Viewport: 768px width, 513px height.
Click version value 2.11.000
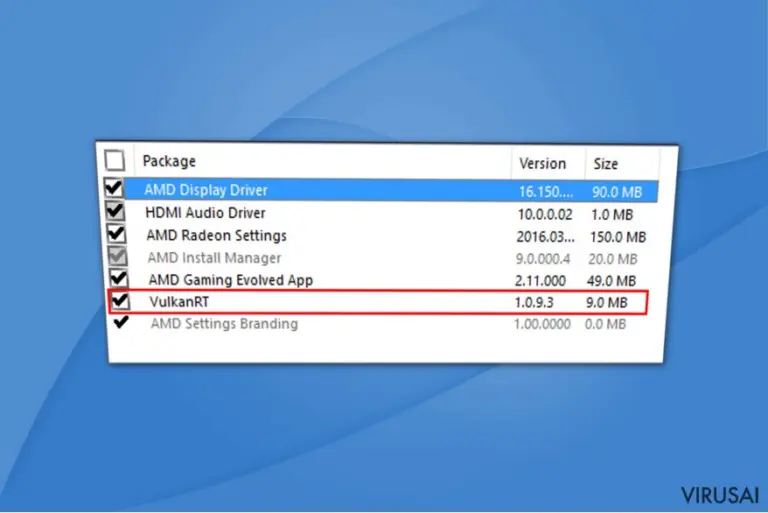tap(540, 281)
